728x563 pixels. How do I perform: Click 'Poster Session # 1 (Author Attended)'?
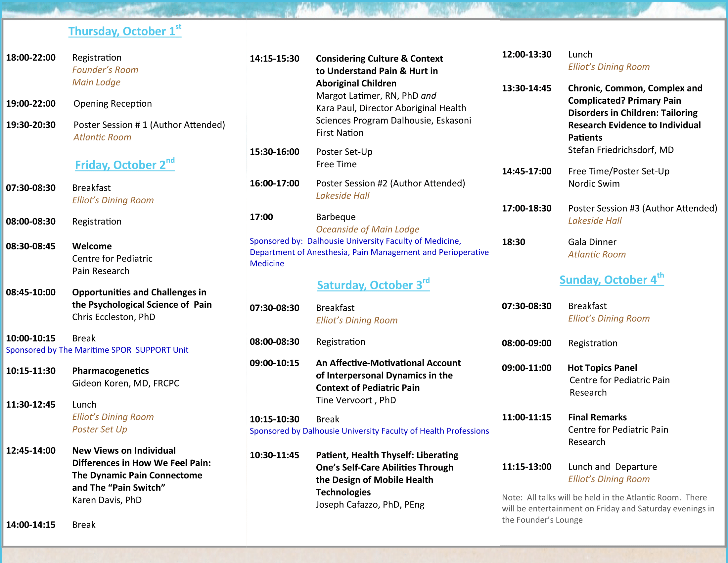click(149, 125)
